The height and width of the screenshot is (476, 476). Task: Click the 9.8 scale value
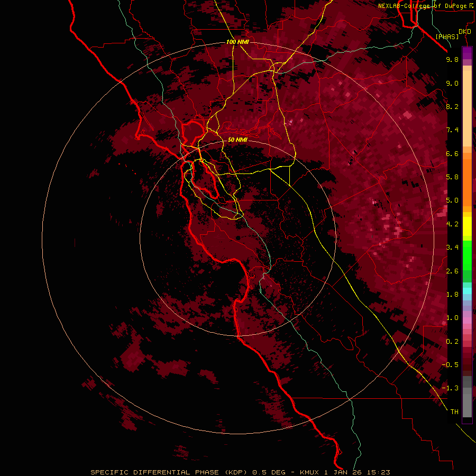(452, 59)
